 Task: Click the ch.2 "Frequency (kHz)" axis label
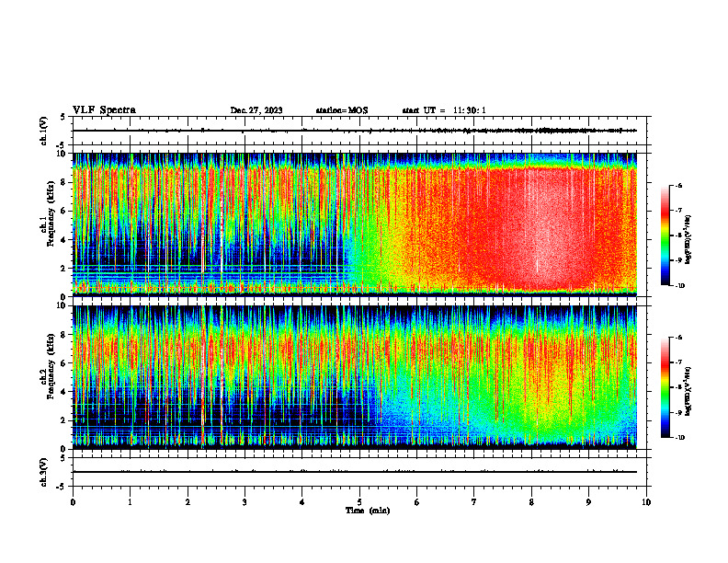pyautogui.click(x=51, y=367)
